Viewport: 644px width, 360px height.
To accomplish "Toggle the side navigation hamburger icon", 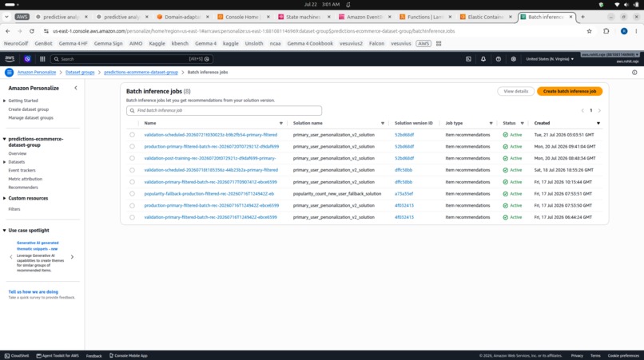I will pyautogui.click(x=9, y=73).
